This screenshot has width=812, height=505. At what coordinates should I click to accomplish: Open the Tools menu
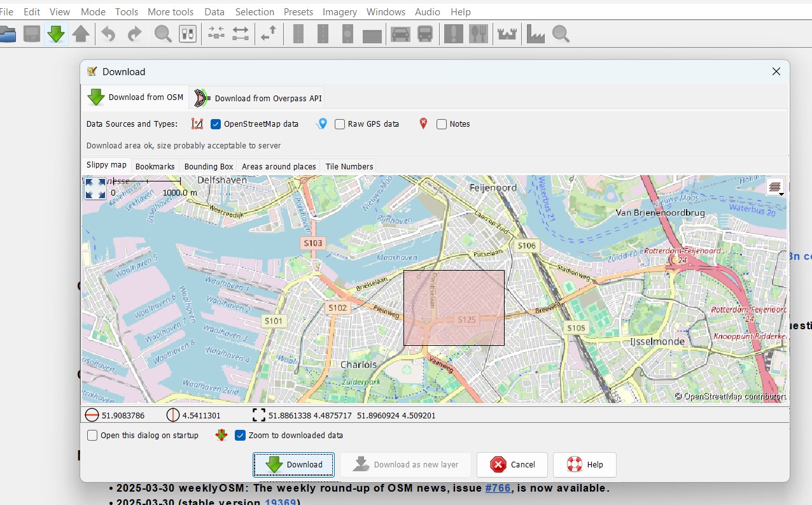point(127,11)
